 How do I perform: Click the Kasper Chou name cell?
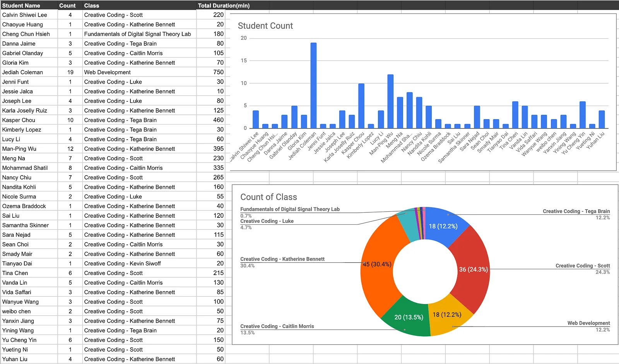(29, 120)
